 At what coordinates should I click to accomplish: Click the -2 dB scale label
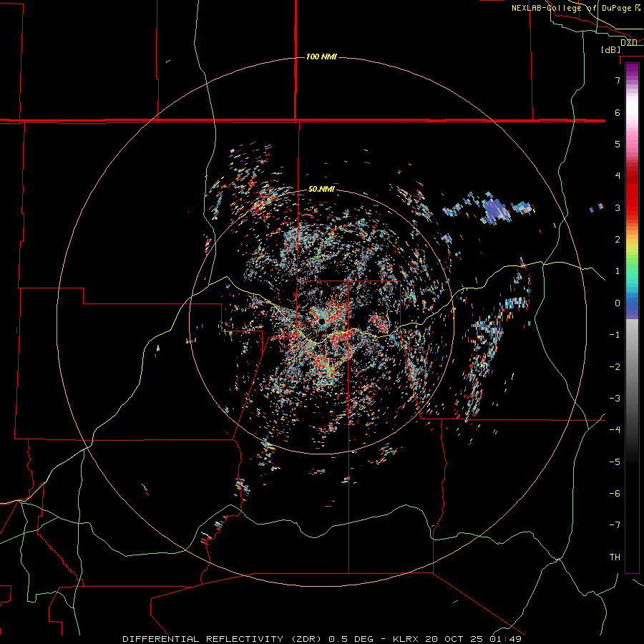[x=615, y=366]
